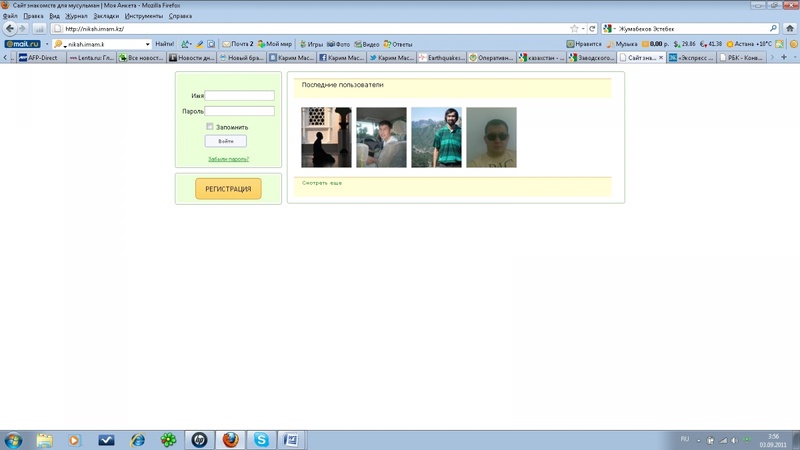800x450 pixels.
Task: Reload the page with the refresh icon
Action: pyautogui.click(x=592, y=29)
